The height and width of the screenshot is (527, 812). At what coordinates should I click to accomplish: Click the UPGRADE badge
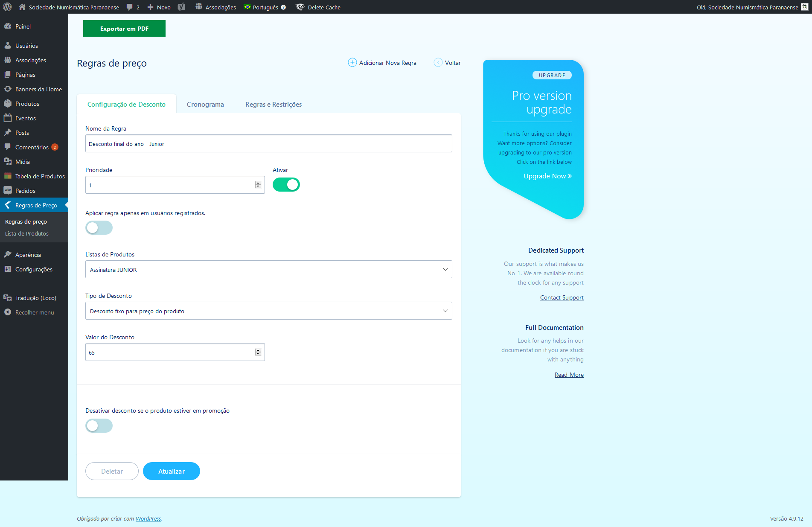point(552,75)
